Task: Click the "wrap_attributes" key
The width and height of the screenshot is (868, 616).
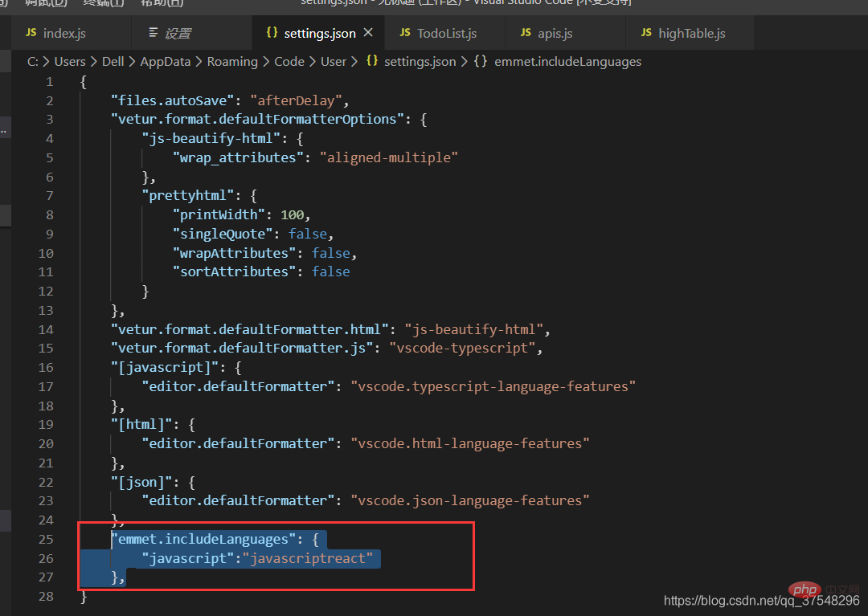Action: click(x=239, y=158)
